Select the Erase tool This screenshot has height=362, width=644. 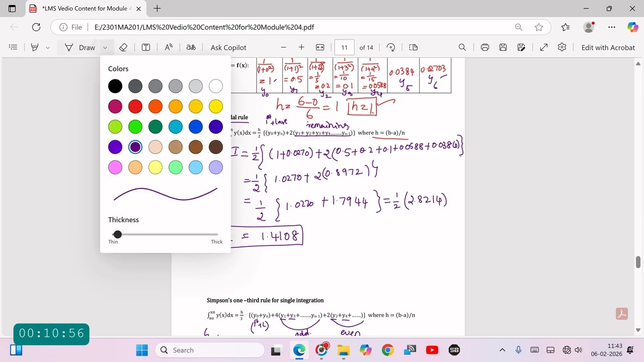[123, 47]
